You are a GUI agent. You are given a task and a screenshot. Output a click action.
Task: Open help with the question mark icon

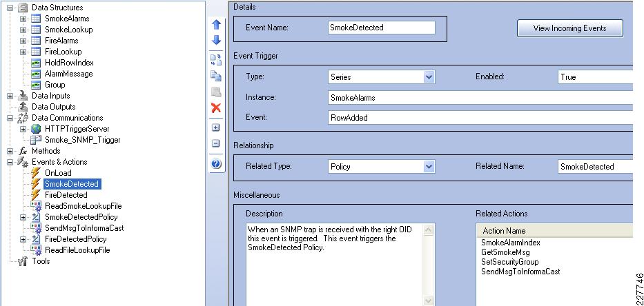click(x=216, y=164)
